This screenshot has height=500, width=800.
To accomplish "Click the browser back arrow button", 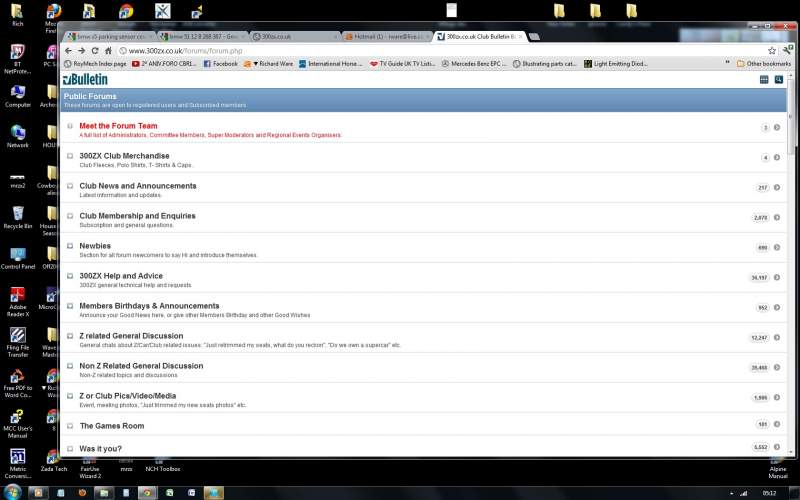I will (x=68, y=50).
